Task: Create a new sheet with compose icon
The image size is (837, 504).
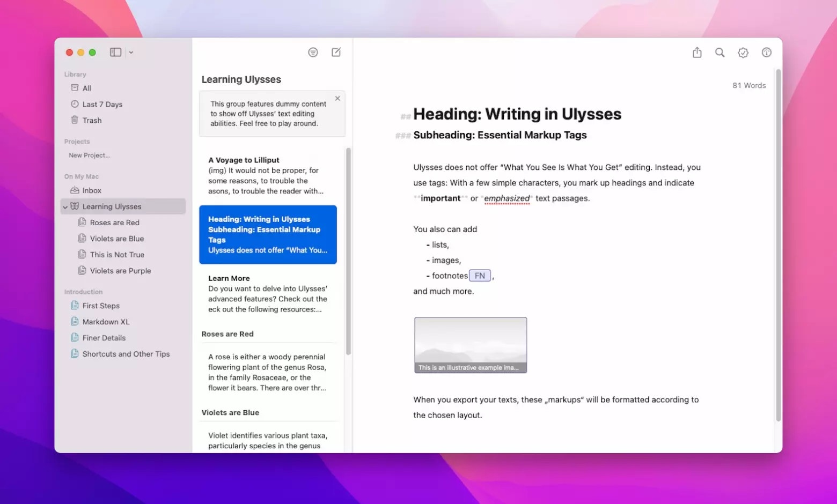Action: point(336,52)
